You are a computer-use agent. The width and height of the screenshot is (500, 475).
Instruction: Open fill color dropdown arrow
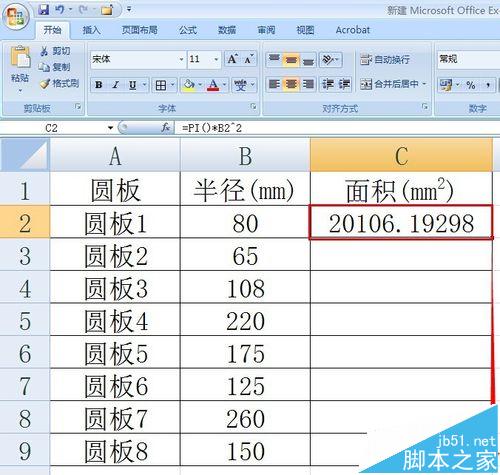click(200, 85)
